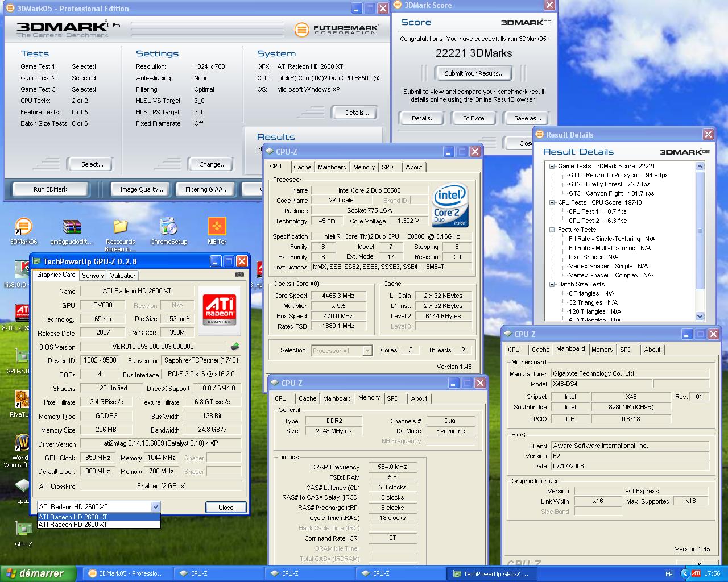
Task: Open Memory tab in the CPU-Z mainboard window
Action: click(x=602, y=350)
